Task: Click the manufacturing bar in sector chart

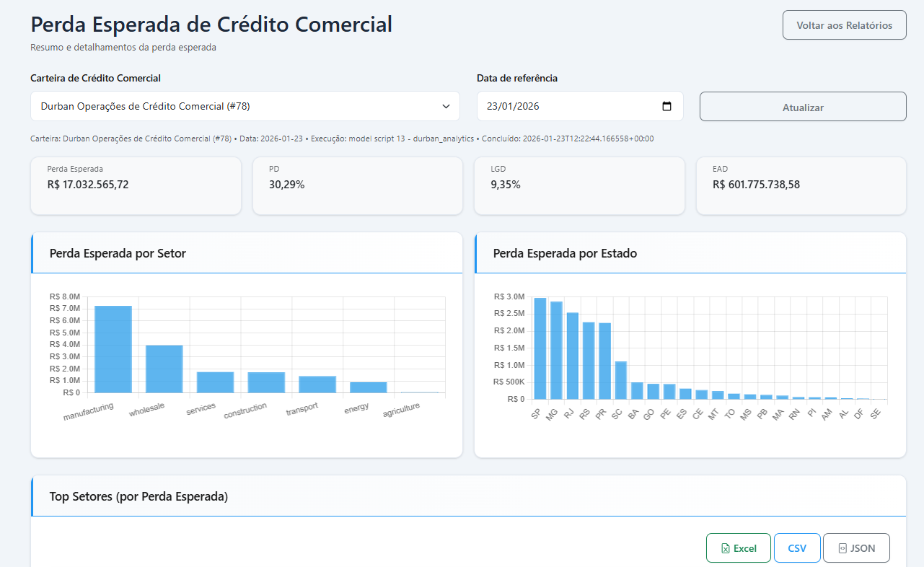Action: (113, 349)
